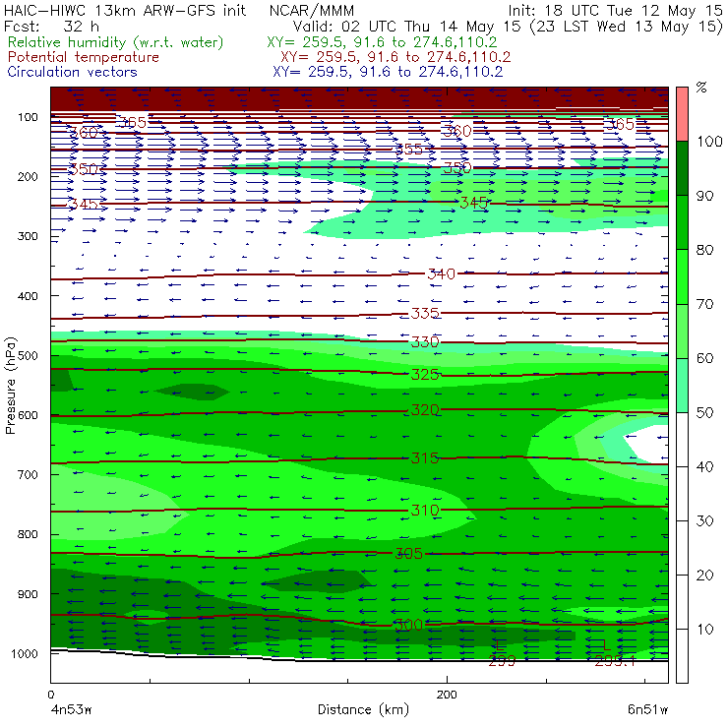Click the '500' pressure axis tick label

pyautogui.click(x=28, y=356)
